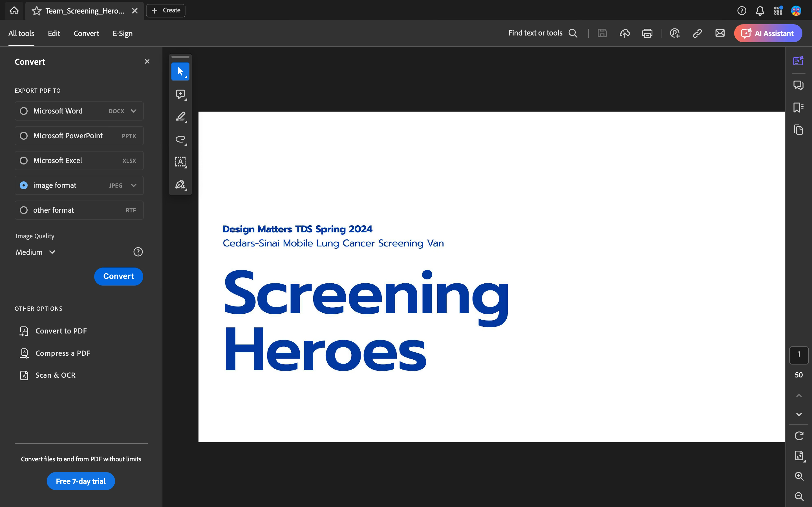The width and height of the screenshot is (812, 507).
Task: Start the Free 7-day trial
Action: coord(81,481)
